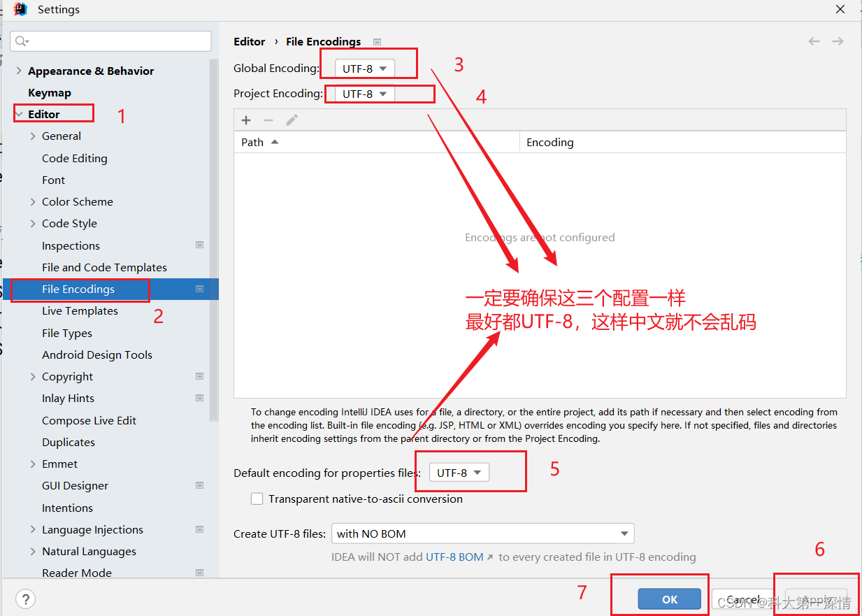Open the File Types settings page

click(67, 333)
